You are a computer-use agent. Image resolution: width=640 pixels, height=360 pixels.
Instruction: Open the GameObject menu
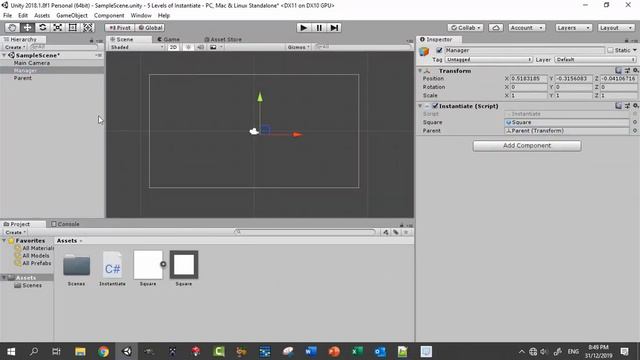[72, 16]
